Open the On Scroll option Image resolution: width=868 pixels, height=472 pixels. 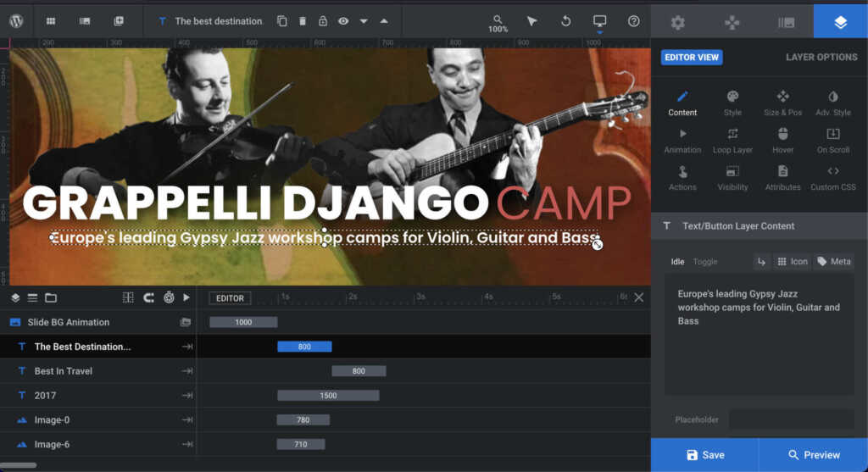[x=833, y=142]
